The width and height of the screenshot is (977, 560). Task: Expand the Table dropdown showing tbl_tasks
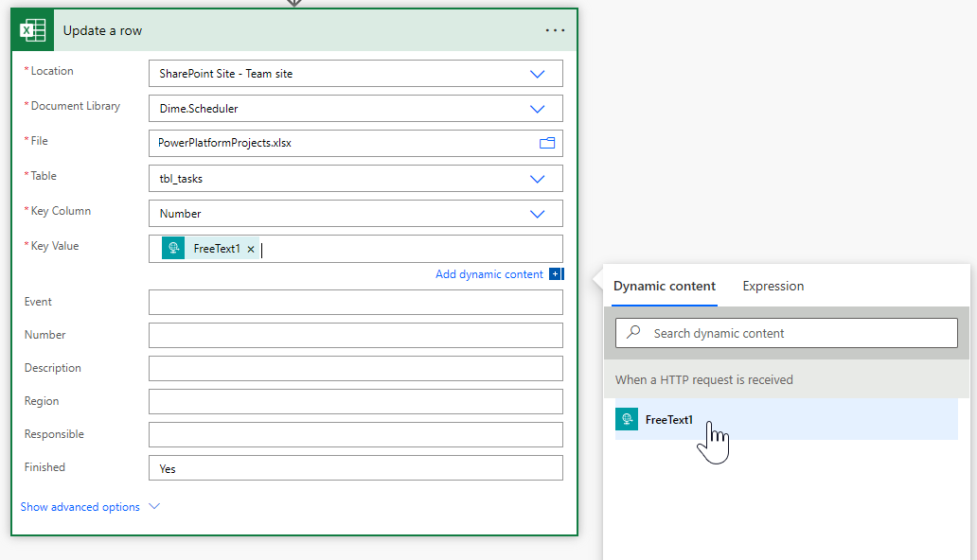tap(537, 179)
